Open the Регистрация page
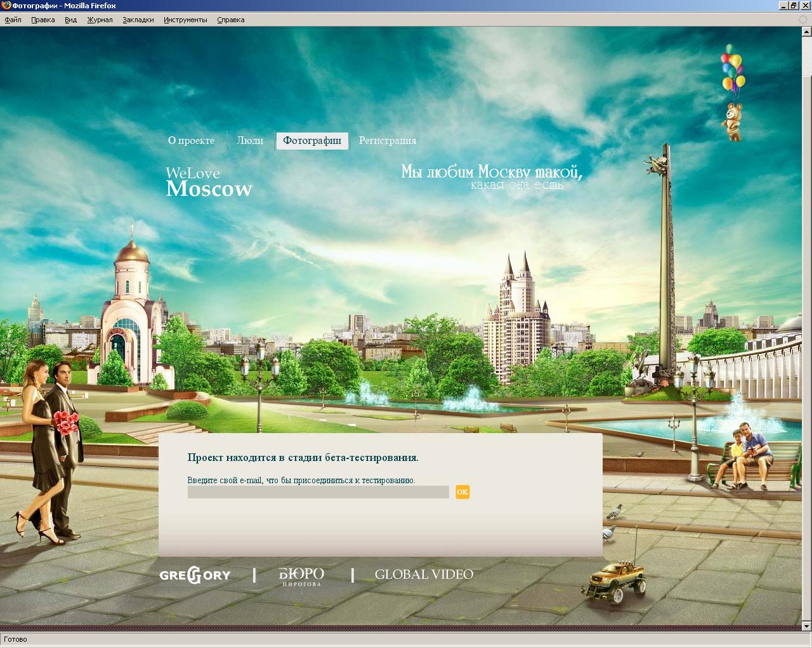 click(x=388, y=141)
